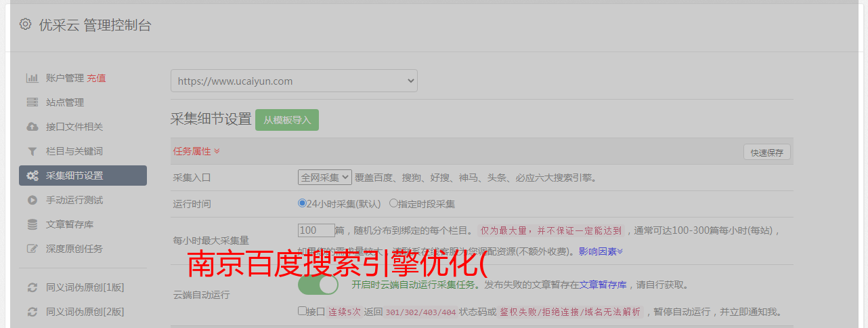Screen dimensions: 868x328
Task: Open the 全网采集 dropdown
Action: pos(325,178)
